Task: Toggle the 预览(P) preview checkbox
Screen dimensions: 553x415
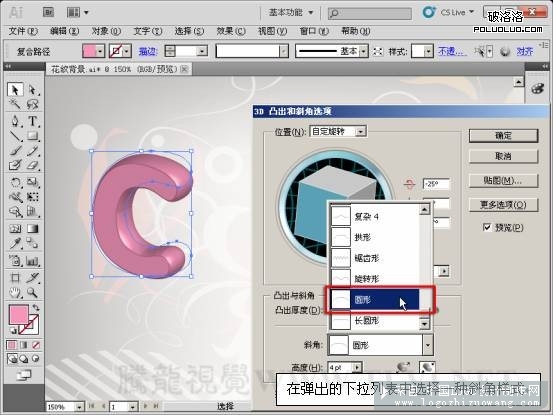Action: tap(487, 227)
